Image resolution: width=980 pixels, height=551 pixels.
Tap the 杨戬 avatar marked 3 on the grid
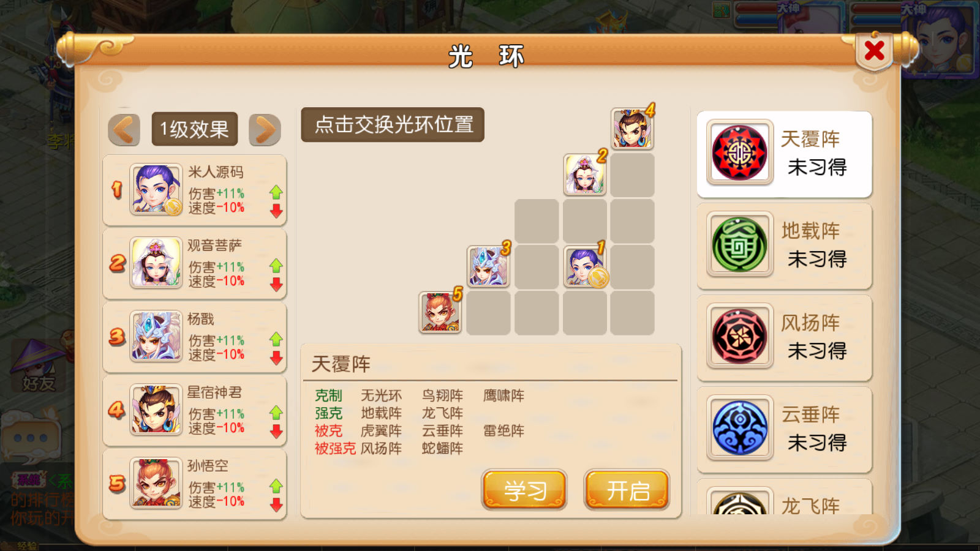(x=488, y=266)
